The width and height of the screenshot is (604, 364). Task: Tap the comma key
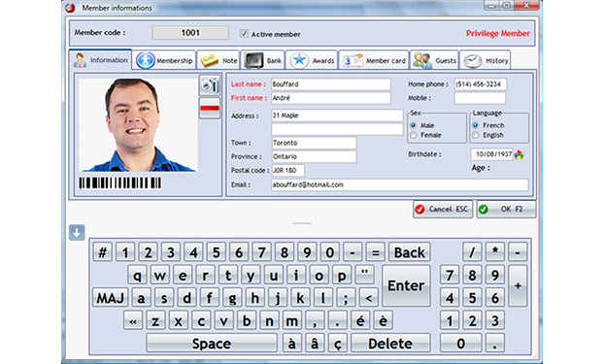pos(315,320)
